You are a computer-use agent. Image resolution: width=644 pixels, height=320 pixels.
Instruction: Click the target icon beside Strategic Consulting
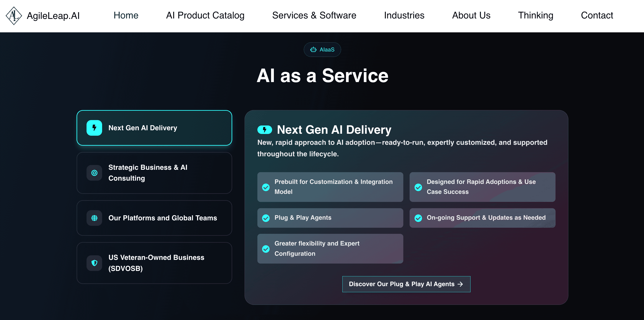(x=94, y=173)
